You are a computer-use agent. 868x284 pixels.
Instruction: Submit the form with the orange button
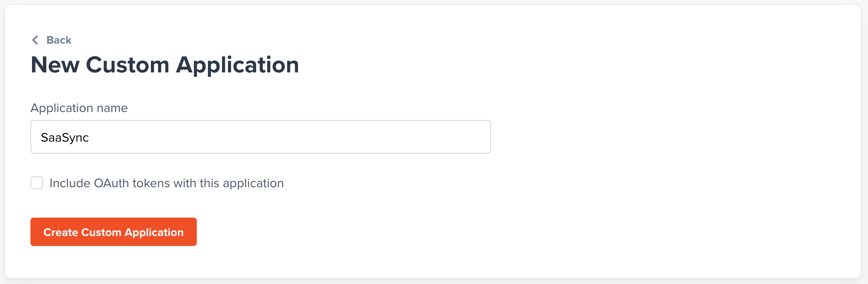point(114,232)
